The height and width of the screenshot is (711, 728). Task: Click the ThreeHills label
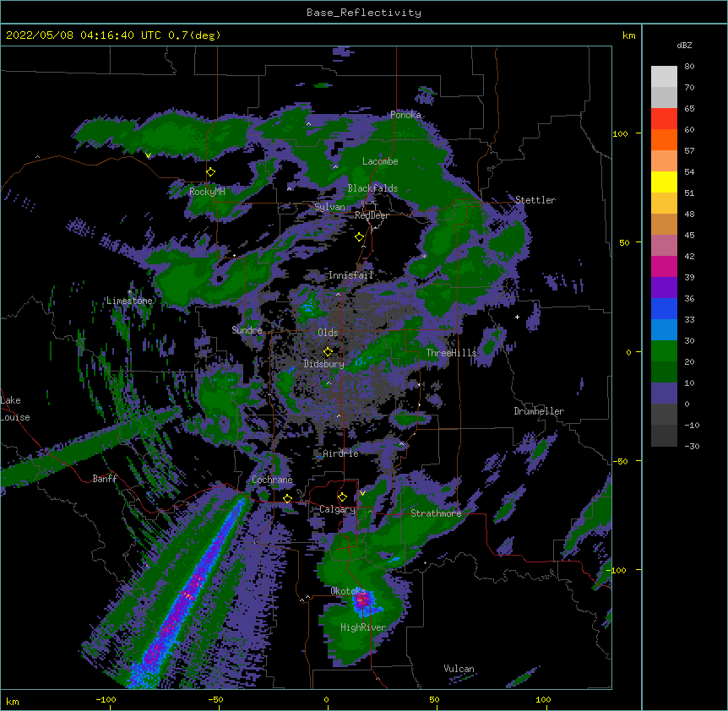coord(451,353)
